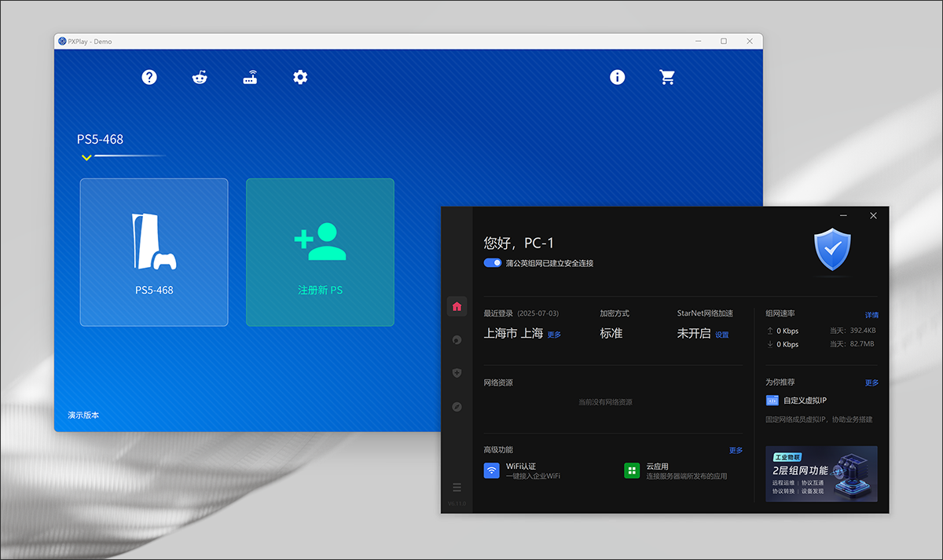Open the shopping cart purchase icon

[667, 77]
